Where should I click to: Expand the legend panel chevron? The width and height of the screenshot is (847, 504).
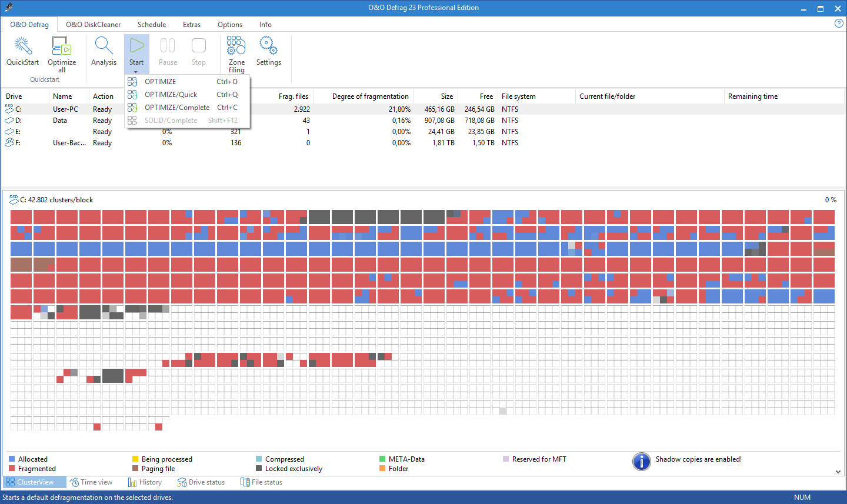pos(838,472)
